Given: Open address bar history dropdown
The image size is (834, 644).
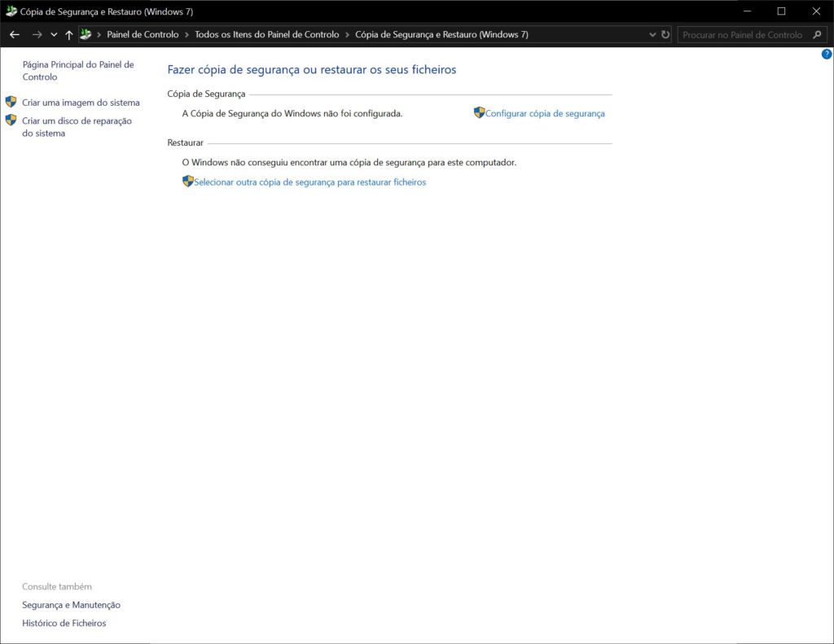Looking at the screenshot, I should [652, 34].
